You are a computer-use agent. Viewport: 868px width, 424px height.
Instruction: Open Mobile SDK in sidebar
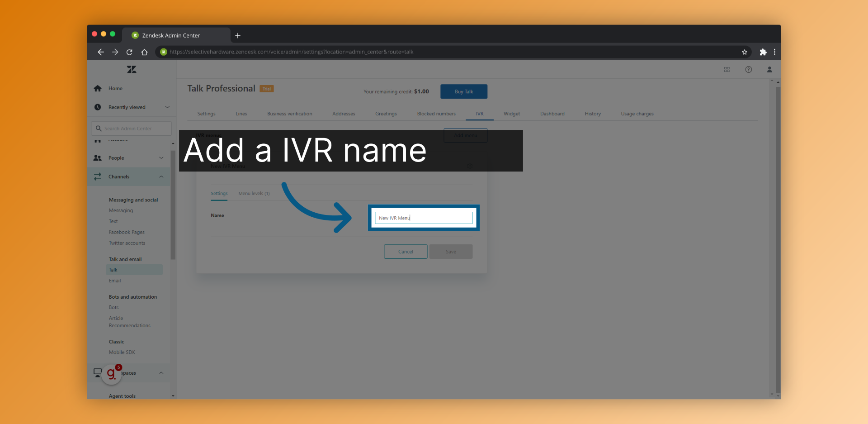click(122, 352)
